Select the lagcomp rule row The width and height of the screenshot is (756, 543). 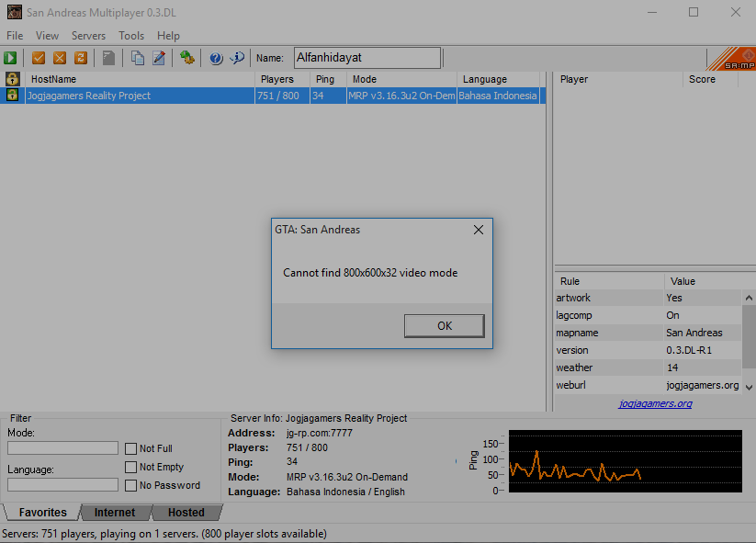[648, 315]
